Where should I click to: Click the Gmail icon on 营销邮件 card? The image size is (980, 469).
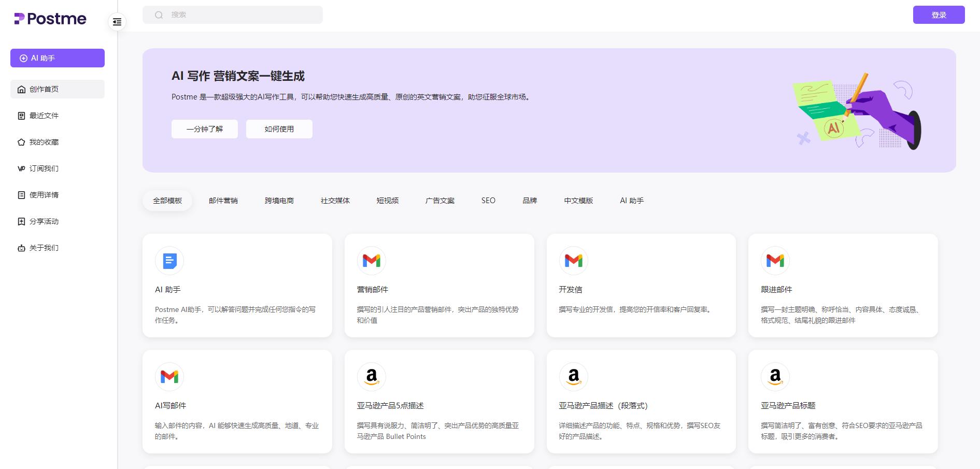point(371,261)
